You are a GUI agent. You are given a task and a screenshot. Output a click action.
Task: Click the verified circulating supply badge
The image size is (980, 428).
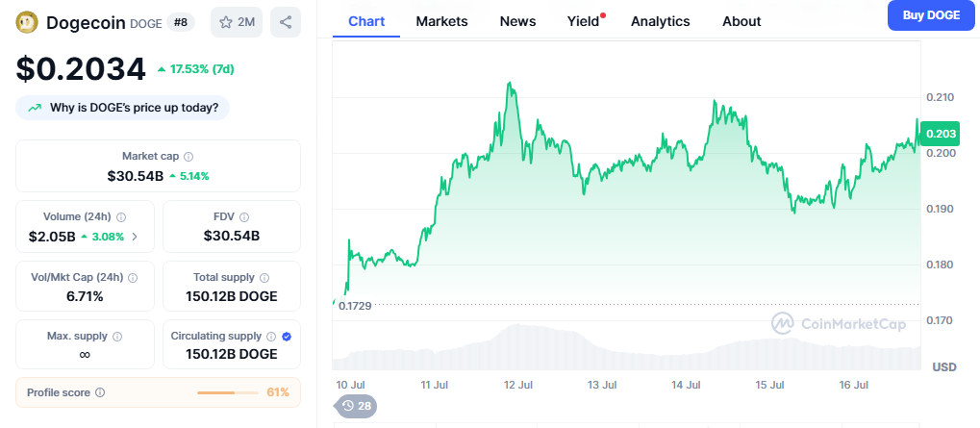coord(287,337)
